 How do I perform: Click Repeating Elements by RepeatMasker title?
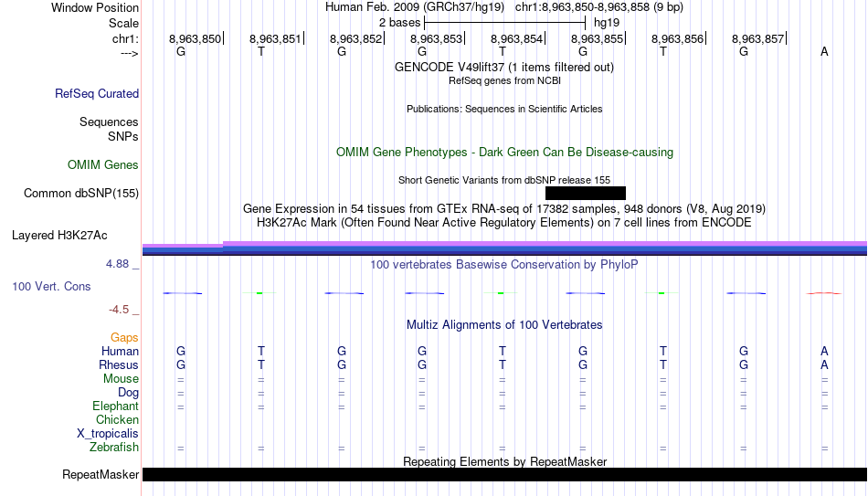pyautogui.click(x=505, y=461)
